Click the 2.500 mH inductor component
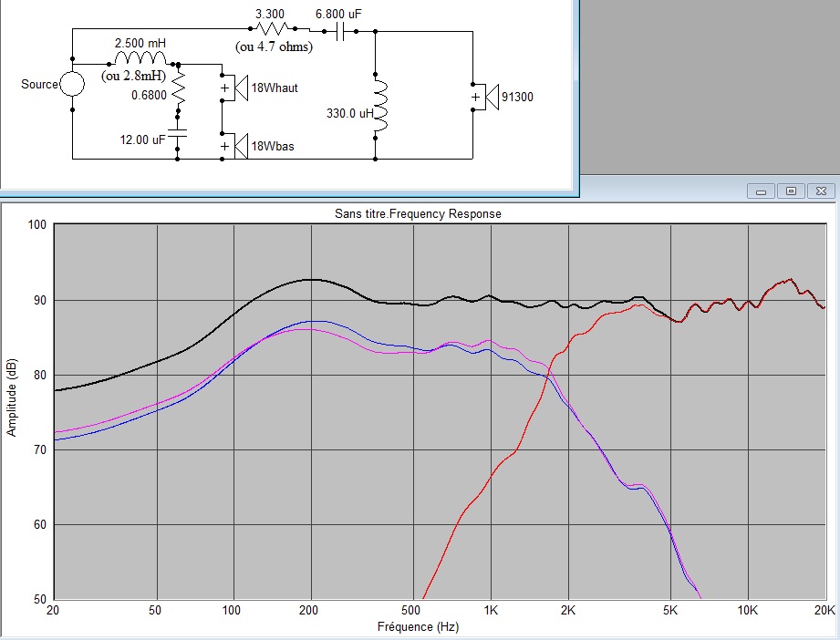840x640 pixels. (x=134, y=58)
